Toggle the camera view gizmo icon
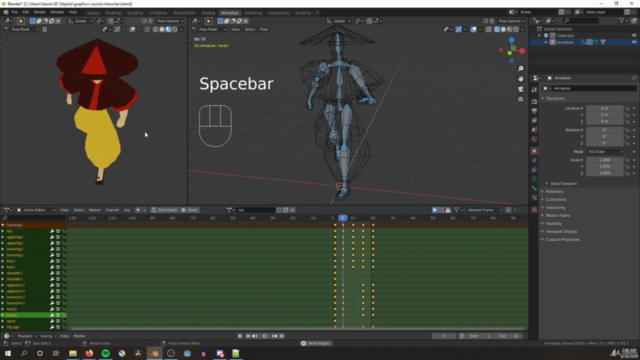The width and height of the screenshot is (640, 360). coord(520,89)
